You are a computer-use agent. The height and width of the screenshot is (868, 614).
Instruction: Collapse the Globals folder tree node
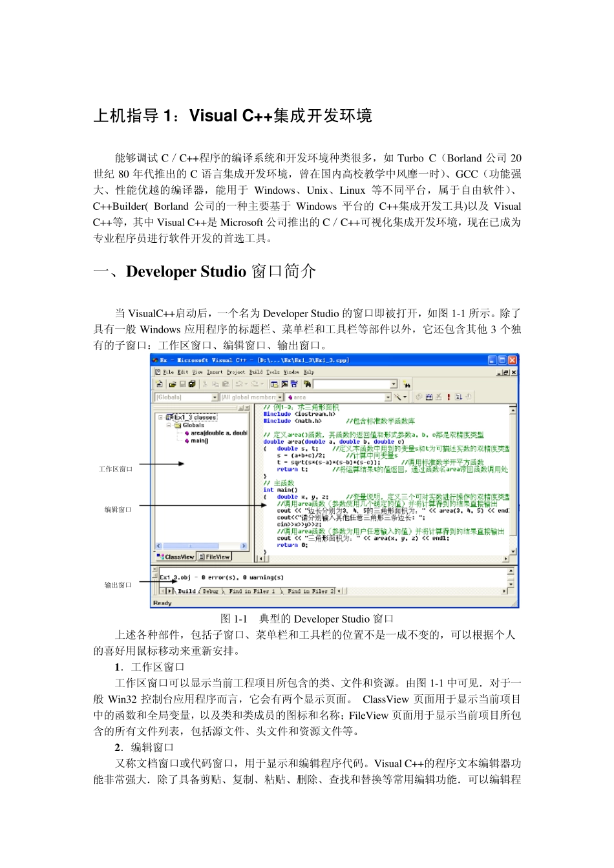pyautogui.click(x=169, y=425)
